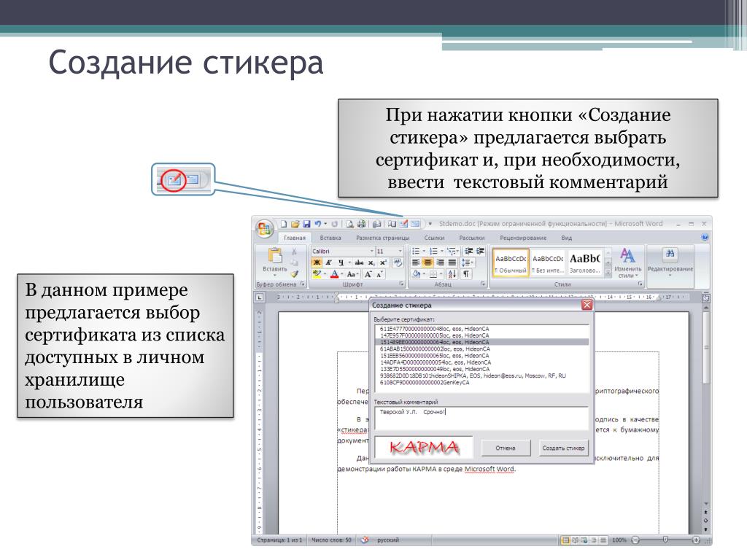Viewport: 747px width, 560px height.
Task: Click the Justify alignment icon
Action: pyautogui.click(x=452, y=262)
